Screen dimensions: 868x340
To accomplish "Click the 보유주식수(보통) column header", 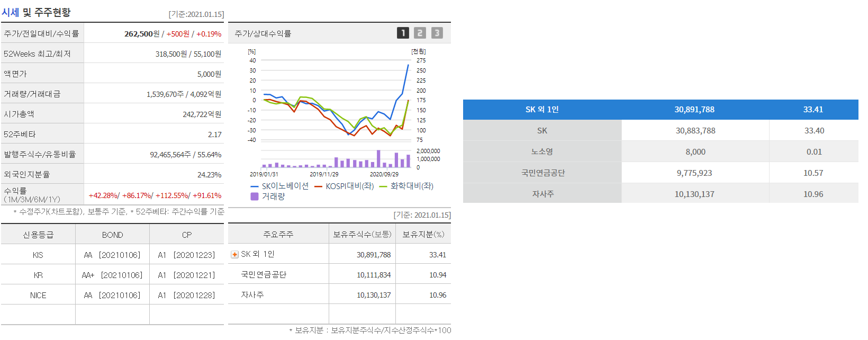I will click(x=363, y=234).
